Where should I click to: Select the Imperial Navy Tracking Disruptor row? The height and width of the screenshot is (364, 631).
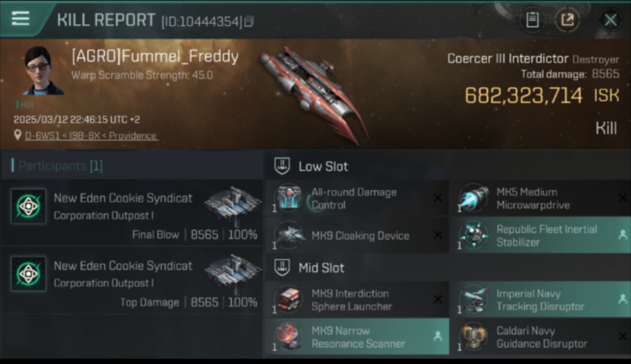pos(541,299)
